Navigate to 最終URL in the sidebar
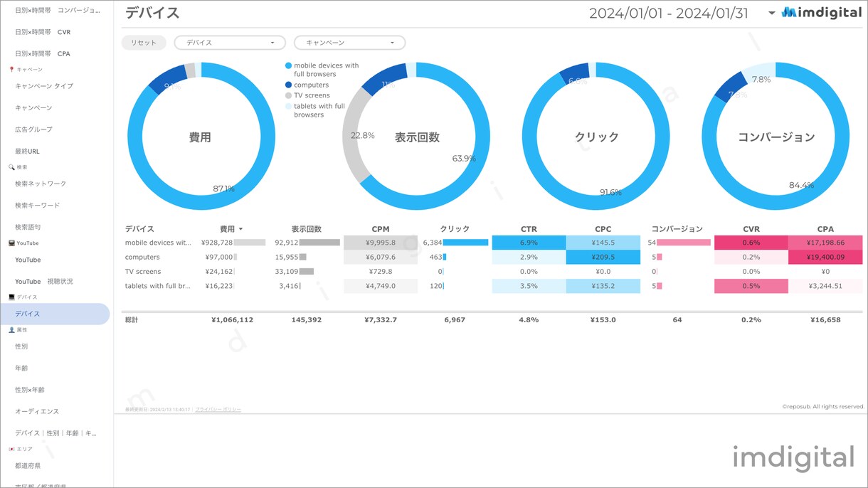Image resolution: width=868 pixels, height=488 pixels. pyautogui.click(x=27, y=152)
